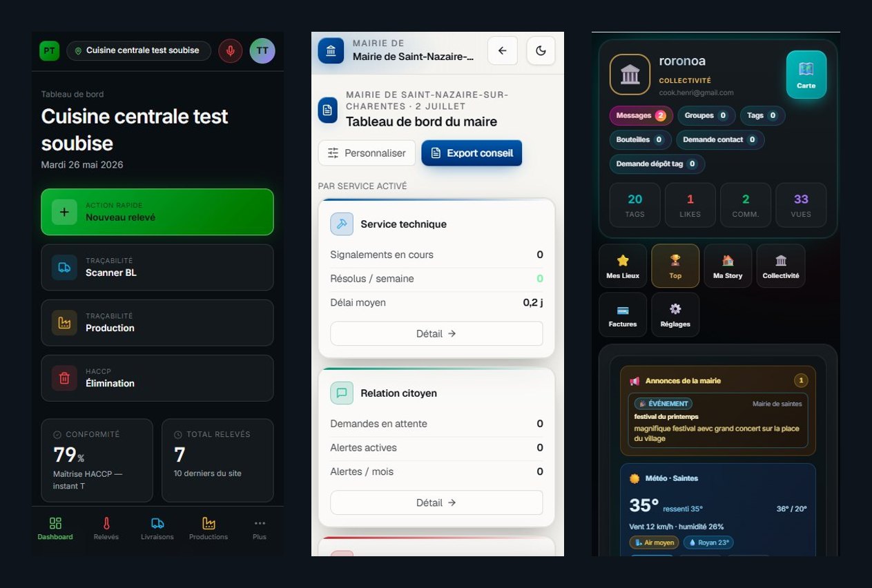This screenshot has width=872, height=588.
Task: Switch to the Dashboard tab
Action: tap(55, 529)
